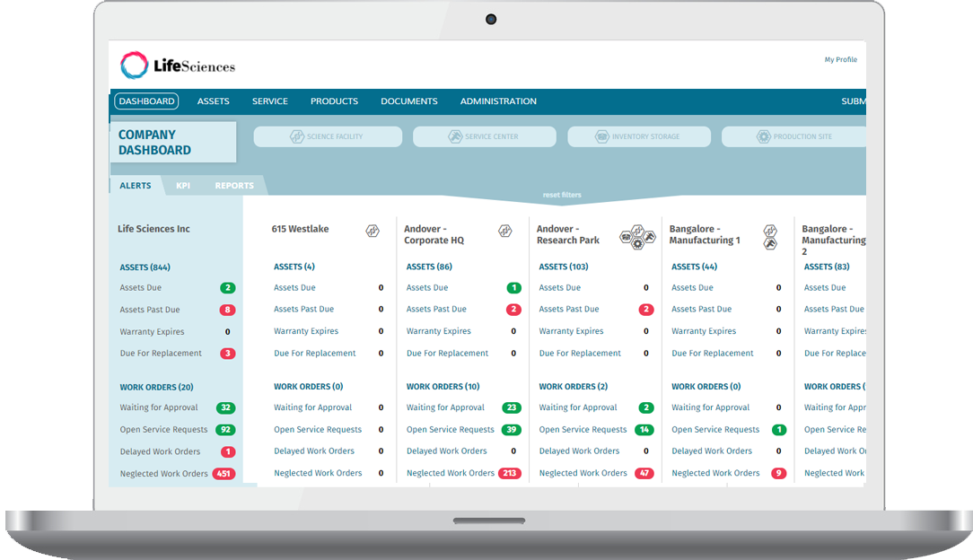Viewport: 973px width, 560px height.
Task: Select the Science Facility filter icon
Action: [x=295, y=136]
